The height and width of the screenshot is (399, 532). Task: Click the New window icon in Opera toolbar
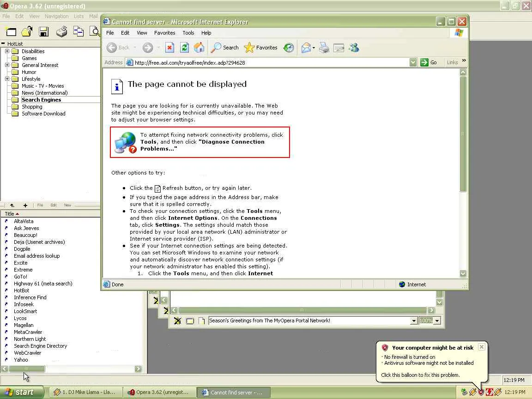(11, 32)
